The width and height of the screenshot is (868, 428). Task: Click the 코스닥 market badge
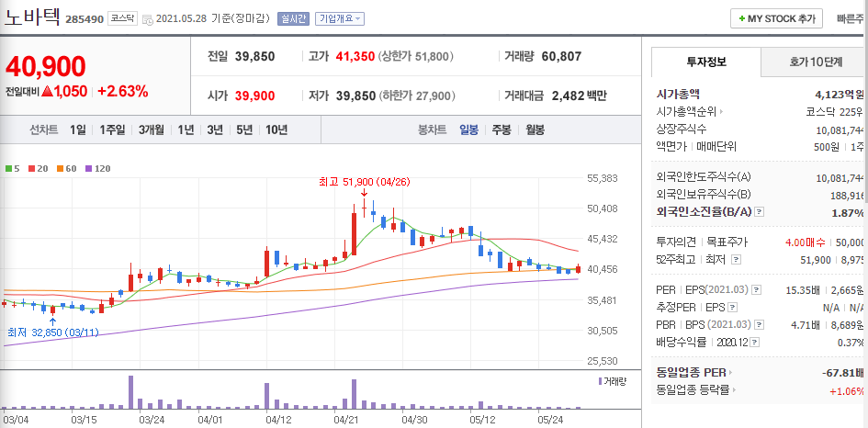pos(120,18)
